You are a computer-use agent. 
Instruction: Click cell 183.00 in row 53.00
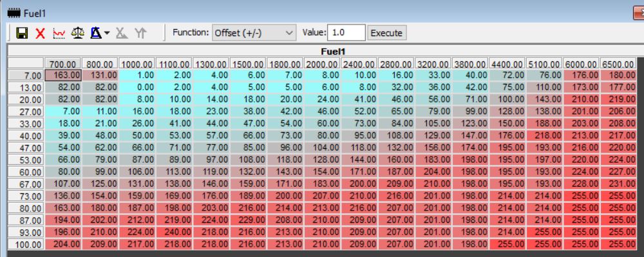(433, 160)
